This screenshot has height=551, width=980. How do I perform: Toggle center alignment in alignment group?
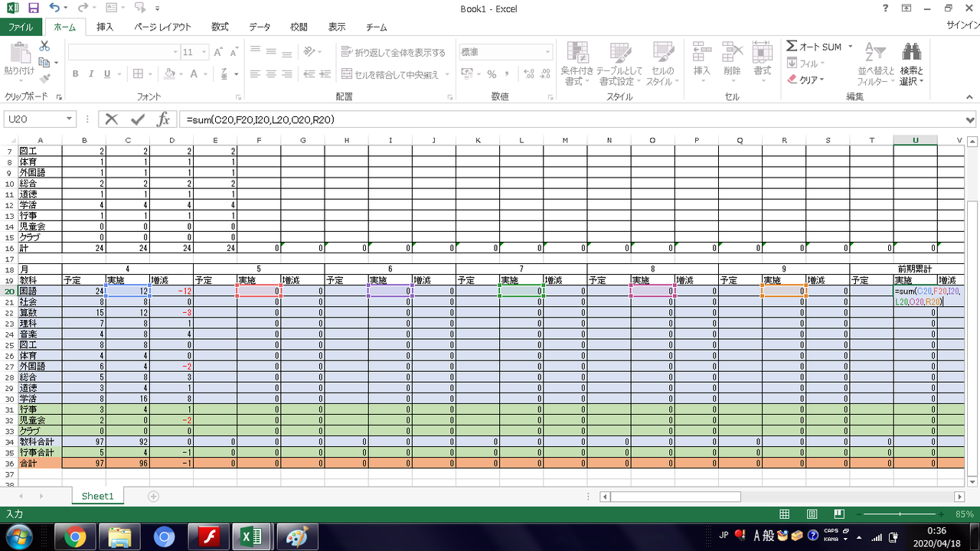pos(271,74)
